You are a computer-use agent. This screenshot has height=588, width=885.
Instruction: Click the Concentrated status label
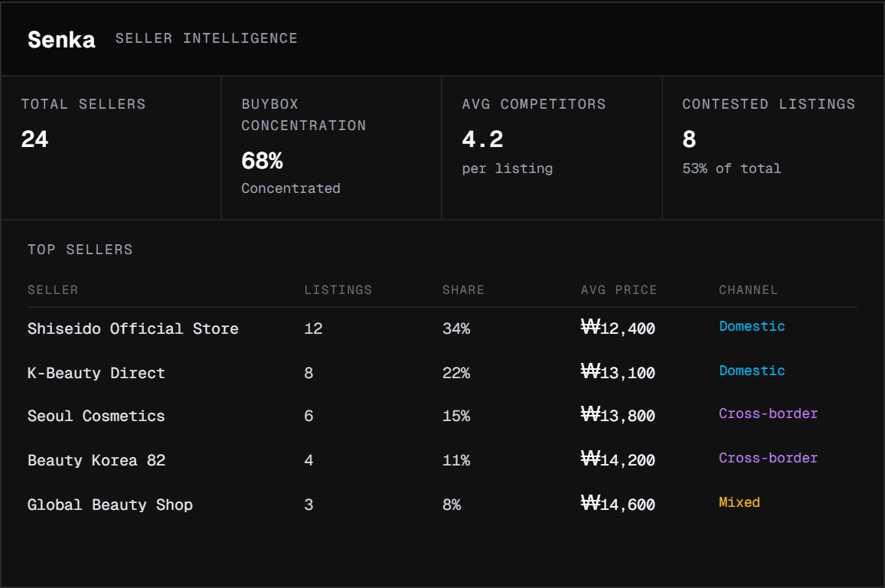point(291,188)
